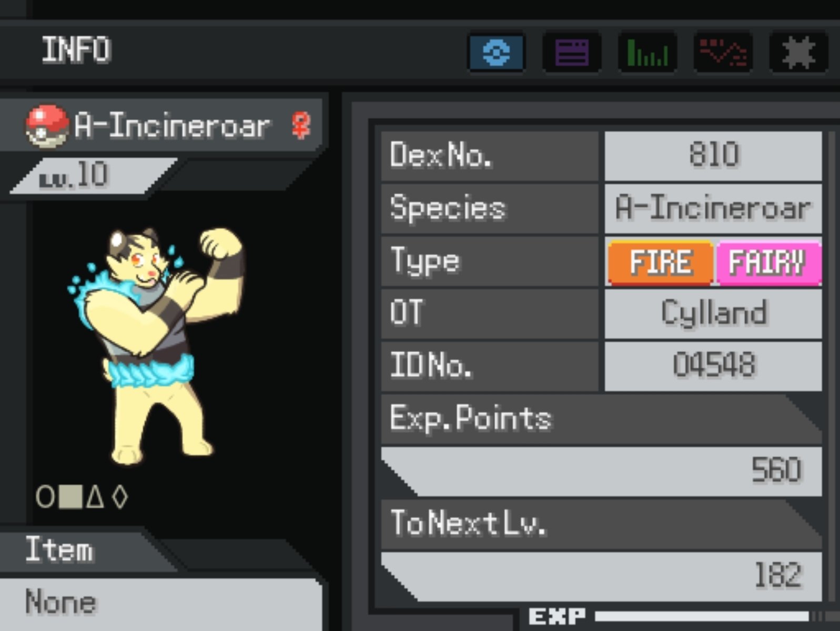Viewport: 840px width, 631px height.
Task: Select the held Item None field
Action: [160, 603]
